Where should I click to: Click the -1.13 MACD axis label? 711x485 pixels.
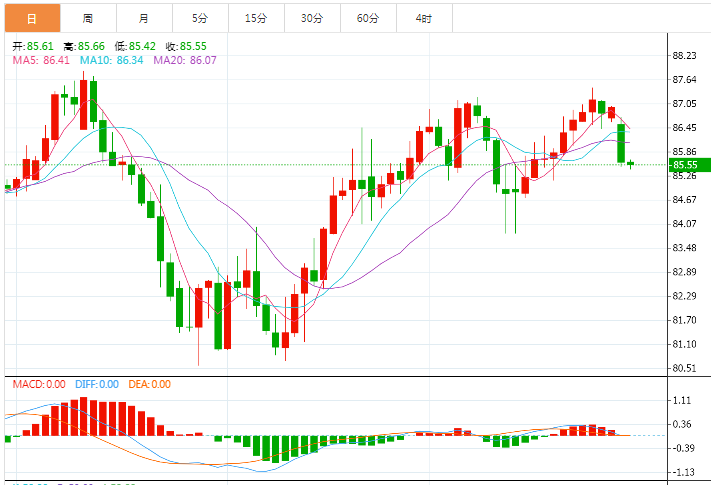pos(684,472)
